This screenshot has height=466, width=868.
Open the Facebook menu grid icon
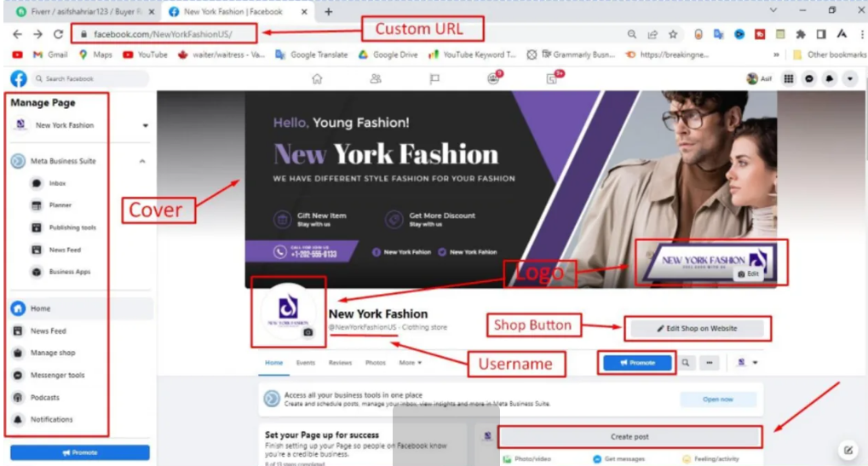[x=789, y=79]
